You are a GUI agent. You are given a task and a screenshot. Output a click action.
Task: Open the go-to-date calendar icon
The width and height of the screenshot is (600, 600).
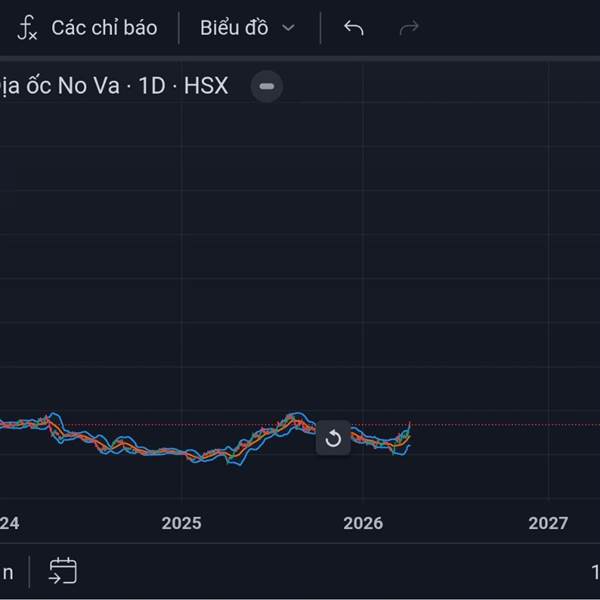point(63,572)
